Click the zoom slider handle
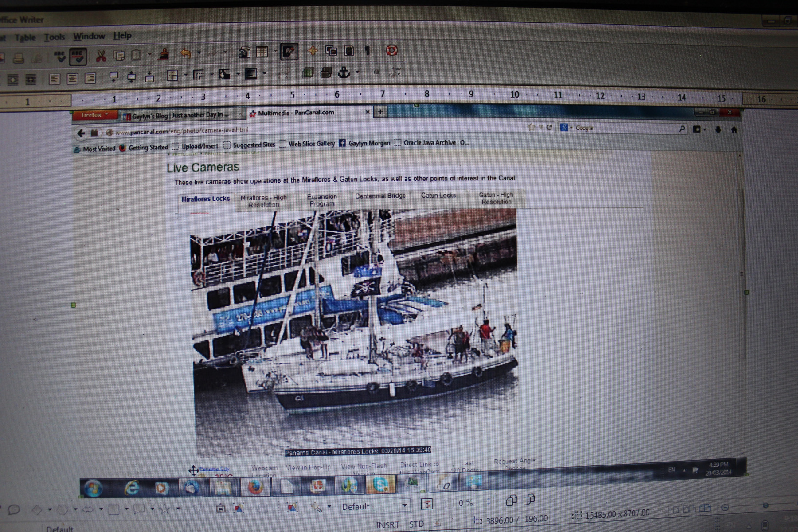The width and height of the screenshot is (798, 532). pos(766,505)
